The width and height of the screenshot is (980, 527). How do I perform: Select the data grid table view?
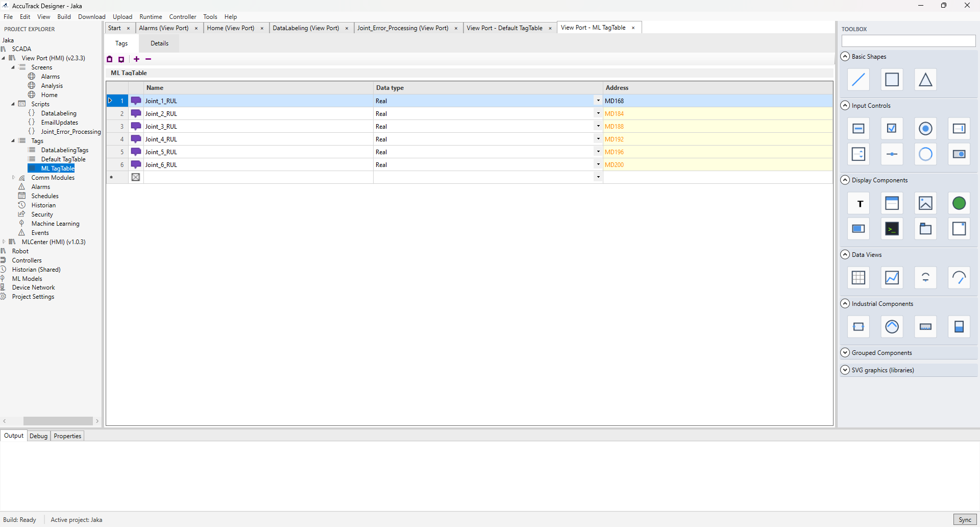[859, 278]
